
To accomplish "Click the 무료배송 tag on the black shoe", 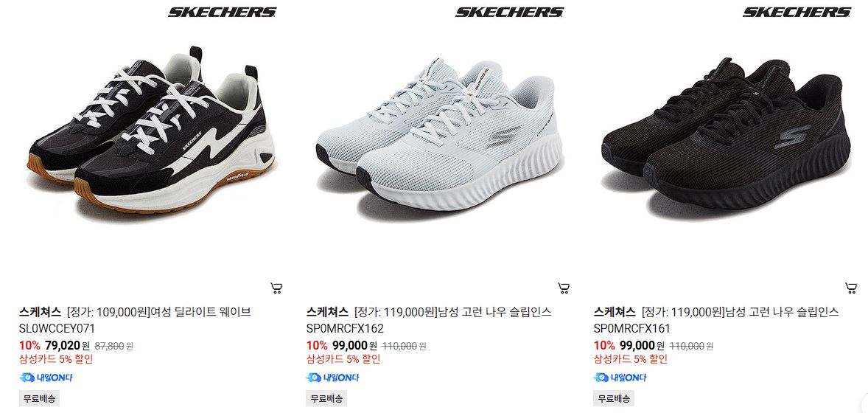I will 614,398.
